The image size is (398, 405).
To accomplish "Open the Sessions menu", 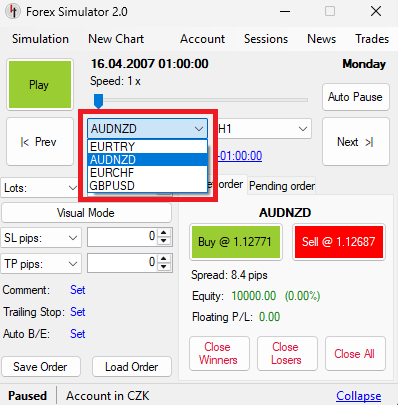I will (x=266, y=39).
